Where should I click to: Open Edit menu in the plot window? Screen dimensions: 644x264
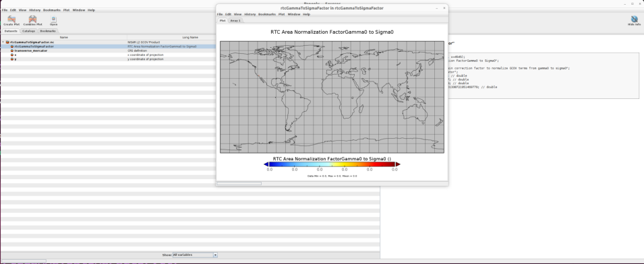[229, 14]
